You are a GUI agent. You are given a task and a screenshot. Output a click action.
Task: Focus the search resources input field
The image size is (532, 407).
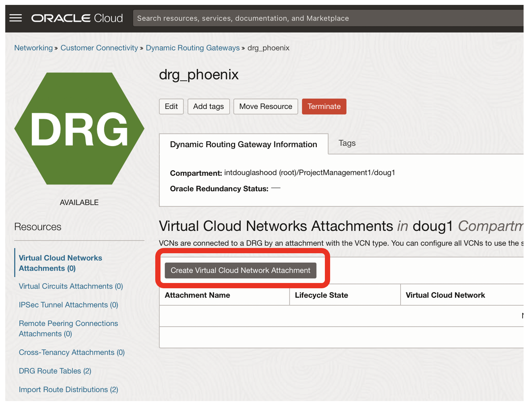[328, 18]
